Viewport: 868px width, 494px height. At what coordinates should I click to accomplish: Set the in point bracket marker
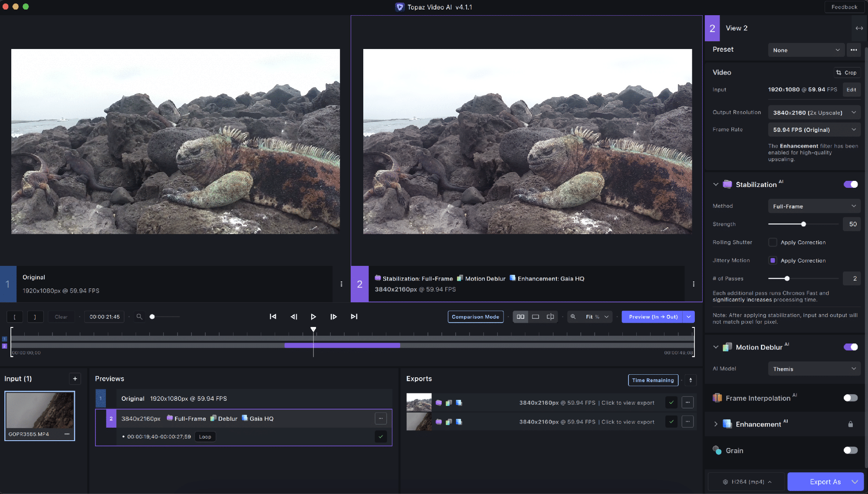pyautogui.click(x=15, y=317)
